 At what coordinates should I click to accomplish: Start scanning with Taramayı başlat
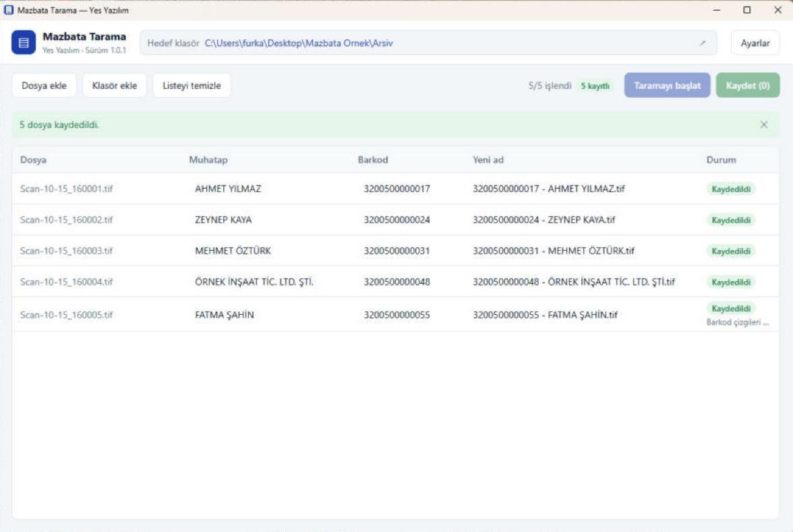click(x=667, y=86)
